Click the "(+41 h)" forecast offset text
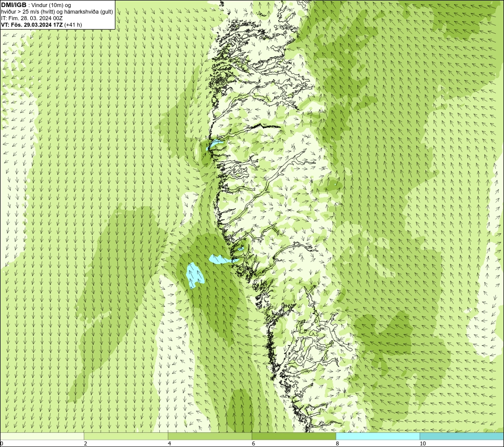The width and height of the screenshot is (504, 447). (x=73, y=25)
